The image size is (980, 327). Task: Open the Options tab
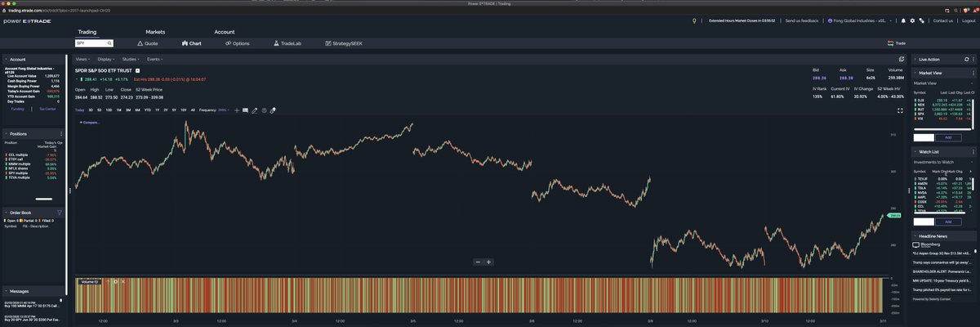(x=238, y=43)
